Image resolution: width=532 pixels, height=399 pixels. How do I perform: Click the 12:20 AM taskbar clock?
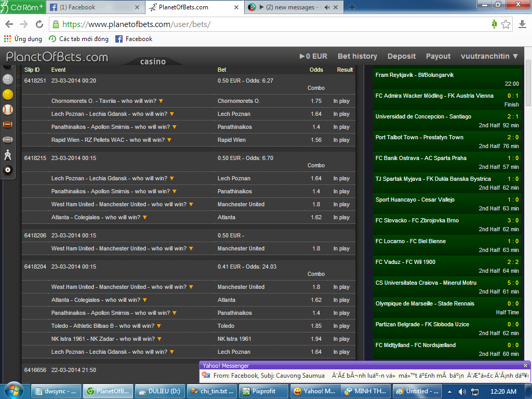[503, 392]
